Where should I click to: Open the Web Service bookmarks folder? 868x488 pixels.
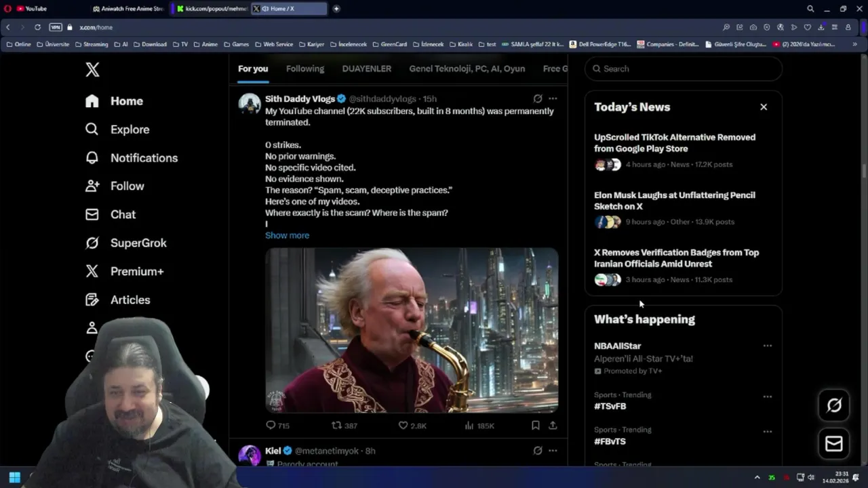point(273,44)
